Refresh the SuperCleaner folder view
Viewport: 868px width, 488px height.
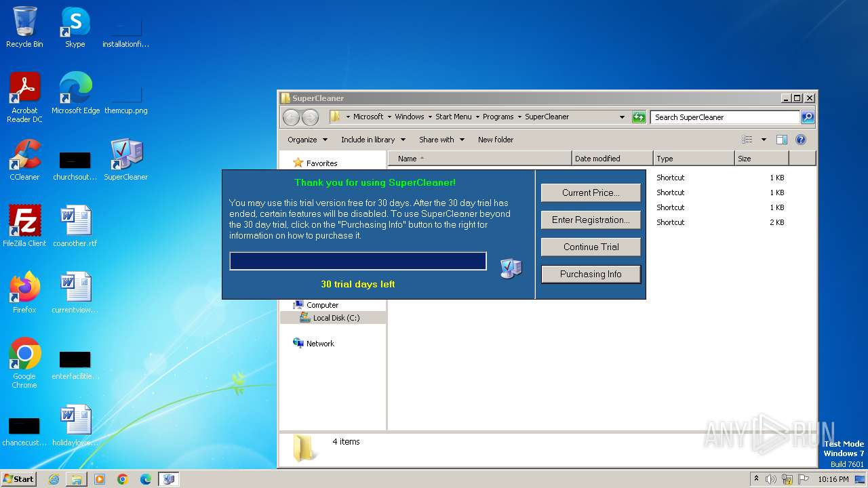pos(639,117)
